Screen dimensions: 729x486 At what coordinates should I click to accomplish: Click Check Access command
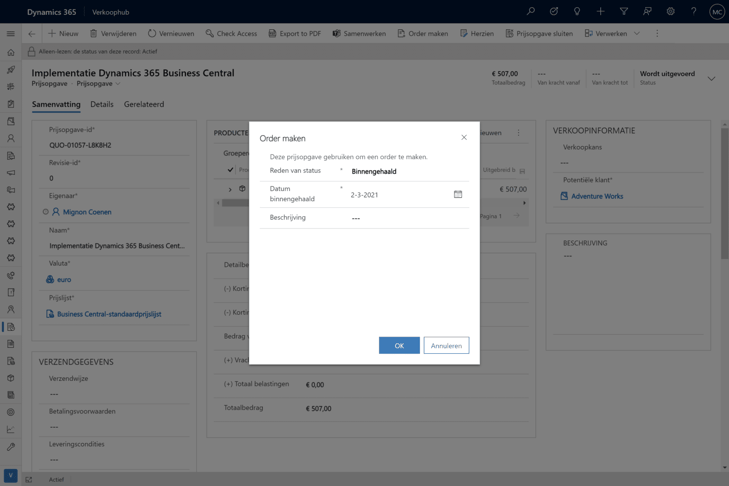point(231,33)
